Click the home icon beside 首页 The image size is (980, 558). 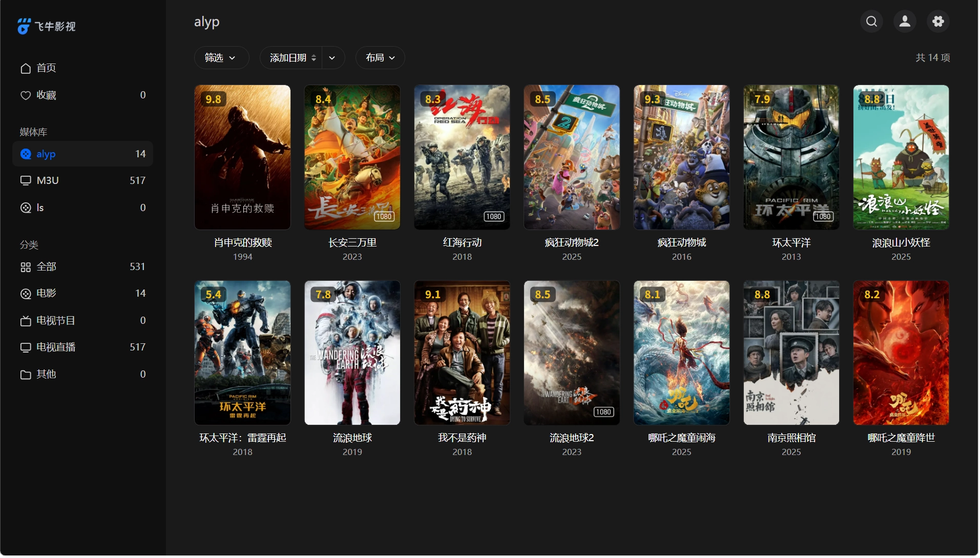click(26, 68)
